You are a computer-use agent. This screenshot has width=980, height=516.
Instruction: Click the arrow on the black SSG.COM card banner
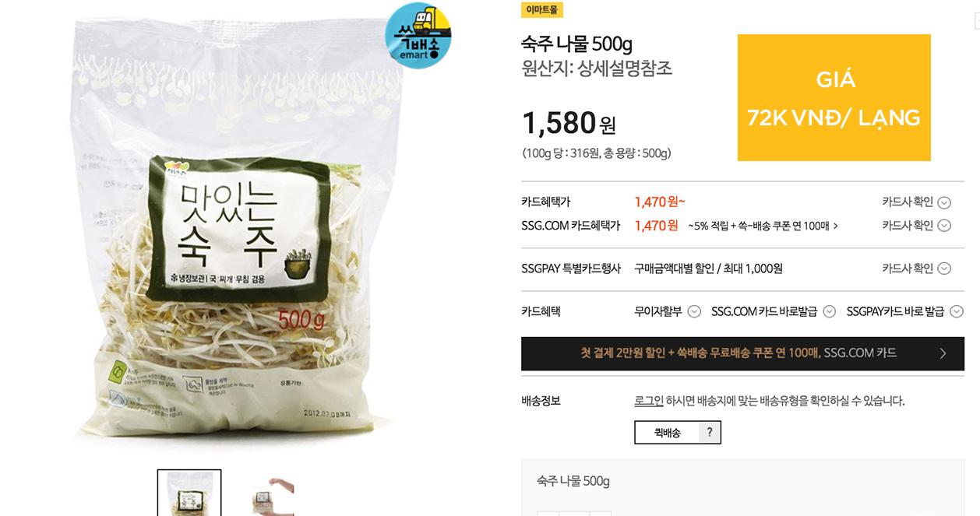pyautogui.click(x=943, y=353)
